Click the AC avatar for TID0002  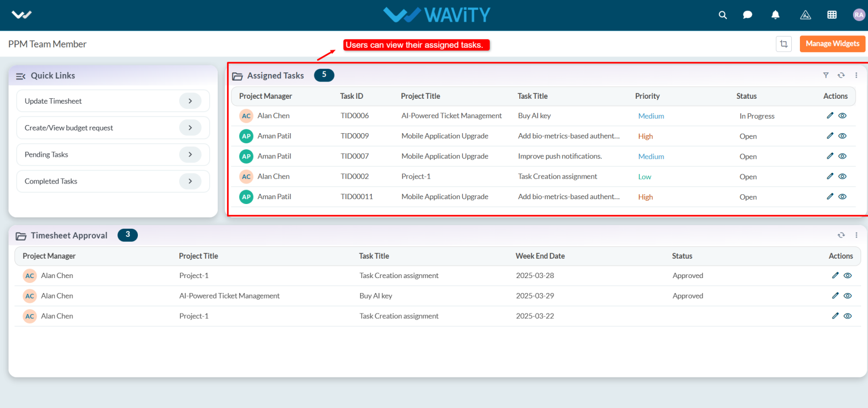(246, 177)
